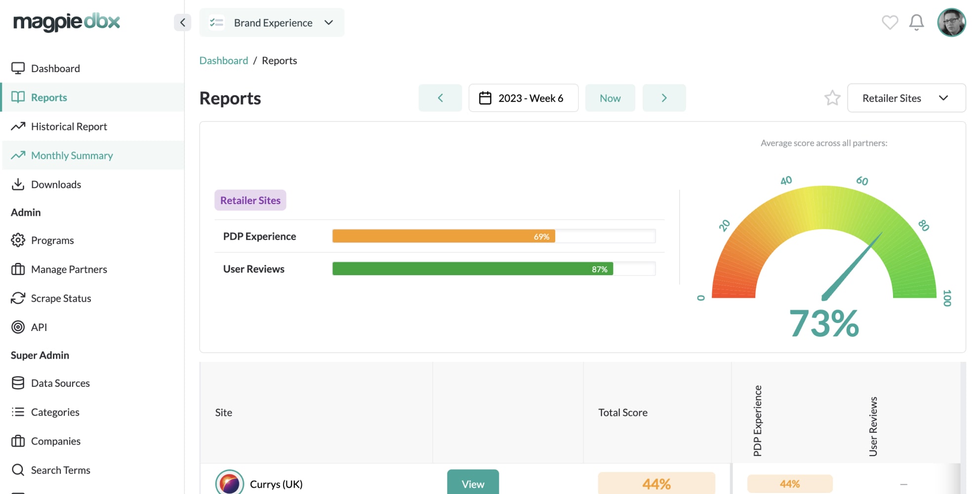980x494 pixels.
Task: Click the Reports page heading
Action: coord(230,98)
